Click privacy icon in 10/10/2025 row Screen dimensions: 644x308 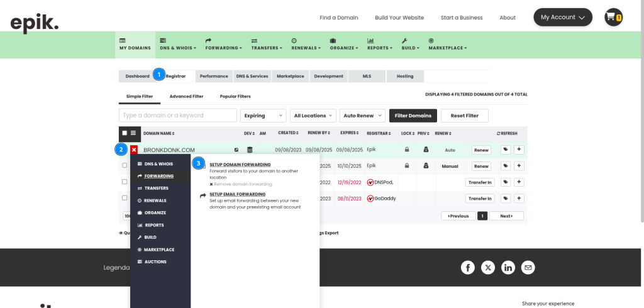click(426, 165)
